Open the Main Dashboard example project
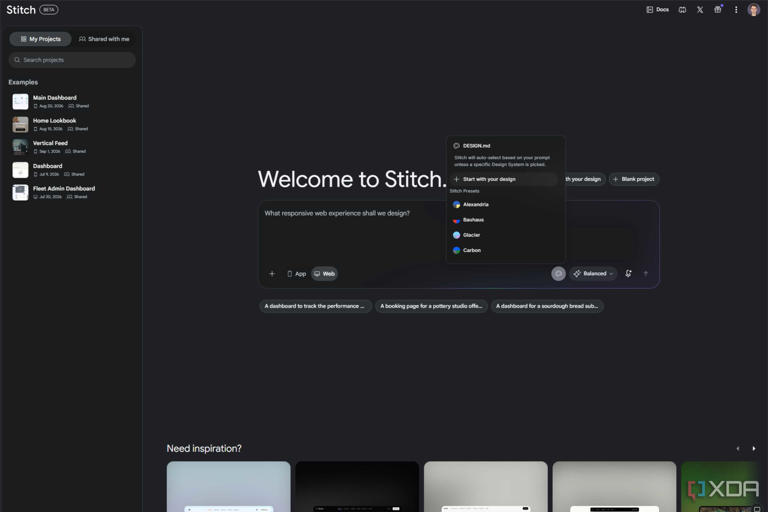This screenshot has width=768, height=512. click(x=72, y=101)
